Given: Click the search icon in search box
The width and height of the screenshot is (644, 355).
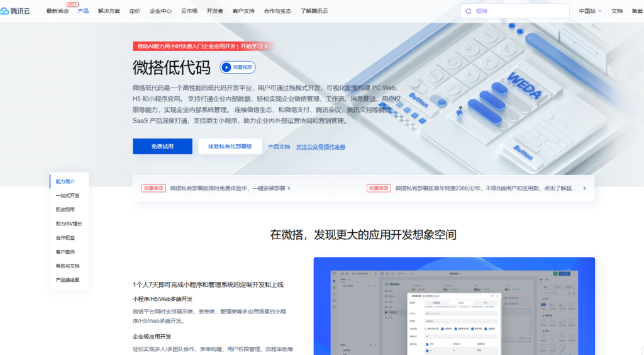Looking at the screenshot, I should pos(468,11).
